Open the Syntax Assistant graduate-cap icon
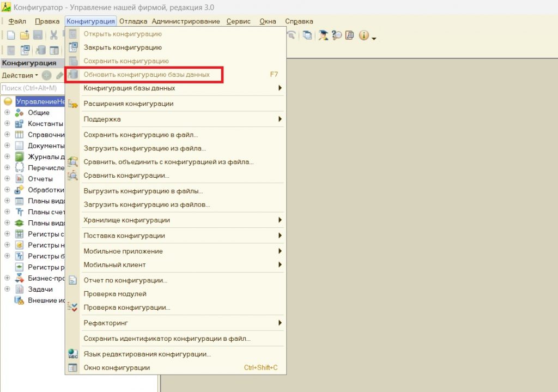This screenshot has height=392, width=558. 324,35
